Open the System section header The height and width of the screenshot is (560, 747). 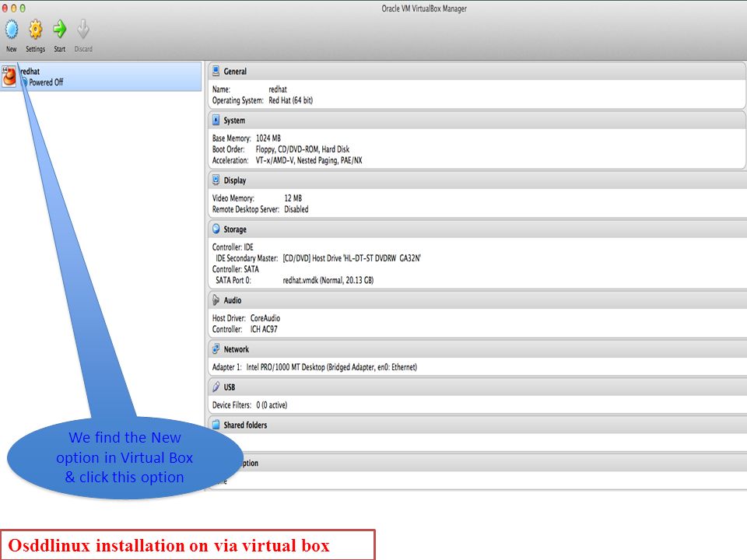click(x=477, y=121)
